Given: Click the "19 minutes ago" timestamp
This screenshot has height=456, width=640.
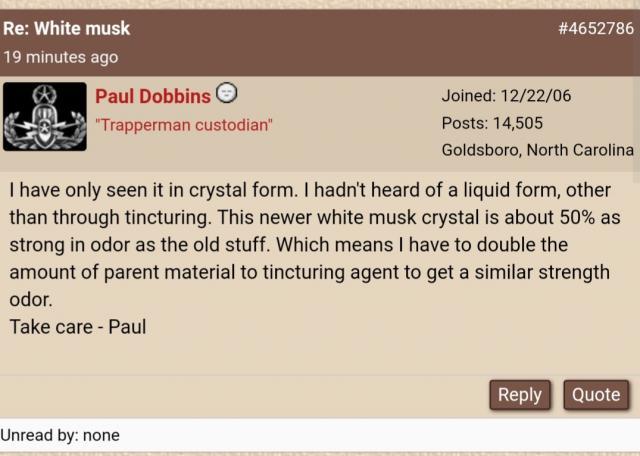Looking at the screenshot, I should tap(60, 57).
